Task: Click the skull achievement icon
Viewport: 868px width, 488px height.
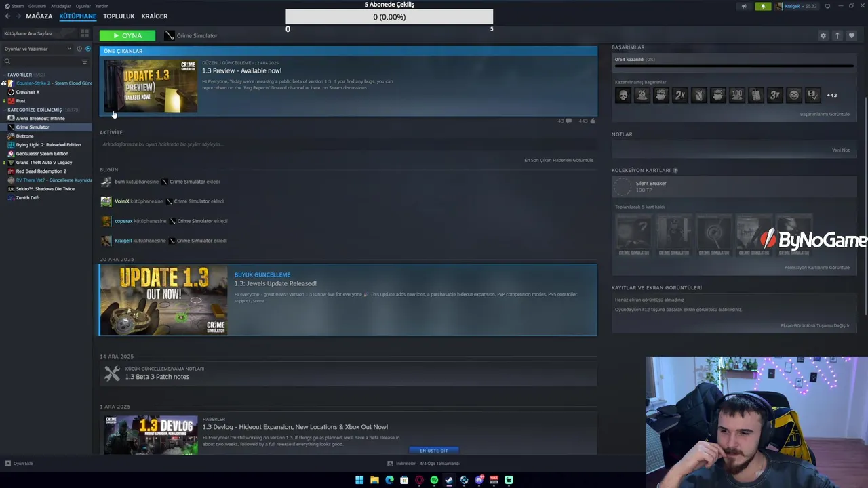Action: point(623,95)
